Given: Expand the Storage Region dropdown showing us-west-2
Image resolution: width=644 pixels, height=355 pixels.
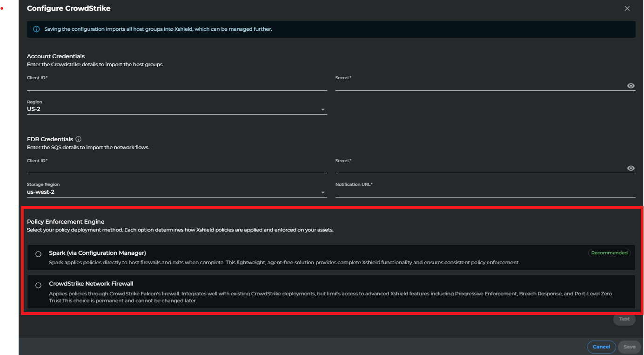Looking at the screenshot, I should 177,192.
